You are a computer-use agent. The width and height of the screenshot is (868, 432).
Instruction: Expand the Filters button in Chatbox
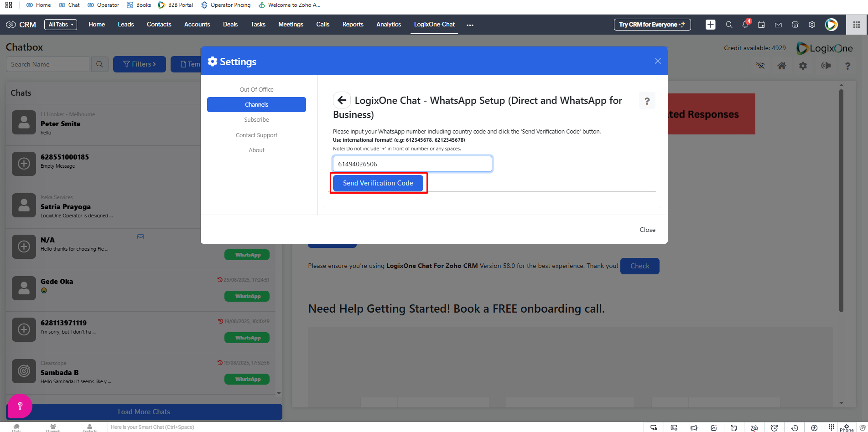click(x=140, y=64)
